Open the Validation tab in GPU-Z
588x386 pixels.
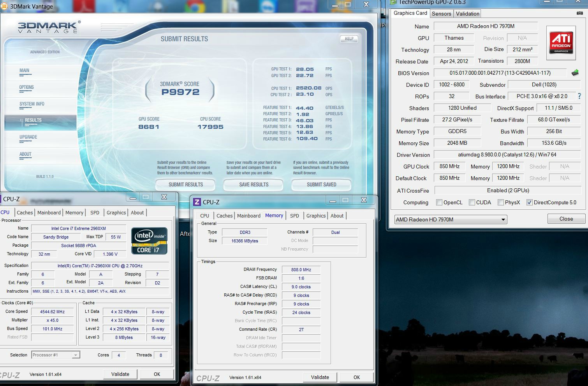(x=467, y=14)
